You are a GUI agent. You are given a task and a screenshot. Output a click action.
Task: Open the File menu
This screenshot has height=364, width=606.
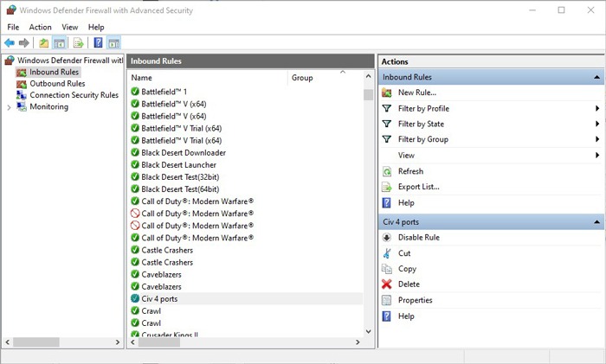pos(13,27)
